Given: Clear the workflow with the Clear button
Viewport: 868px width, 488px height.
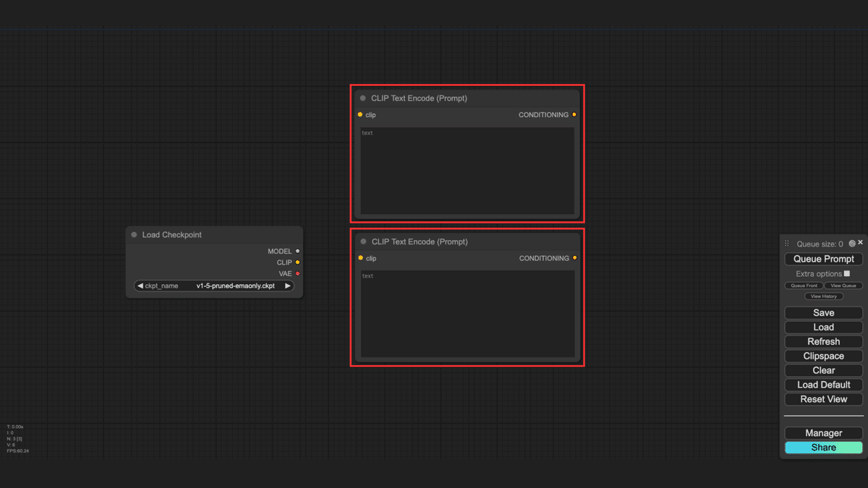Looking at the screenshot, I should tap(824, 370).
